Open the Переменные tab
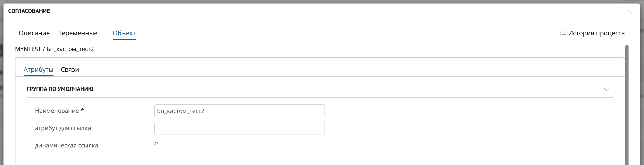Viewport: 644px width, 165px height. (x=77, y=33)
